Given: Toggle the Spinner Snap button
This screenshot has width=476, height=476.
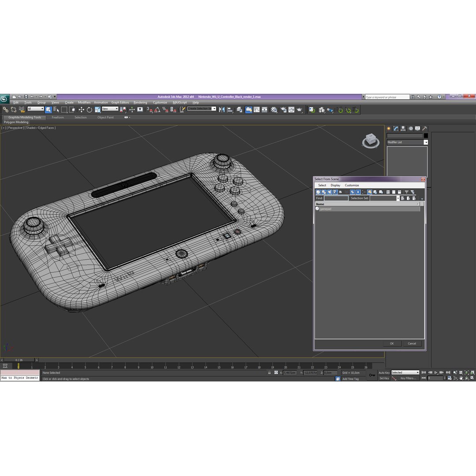Looking at the screenshot, I should (173, 110).
